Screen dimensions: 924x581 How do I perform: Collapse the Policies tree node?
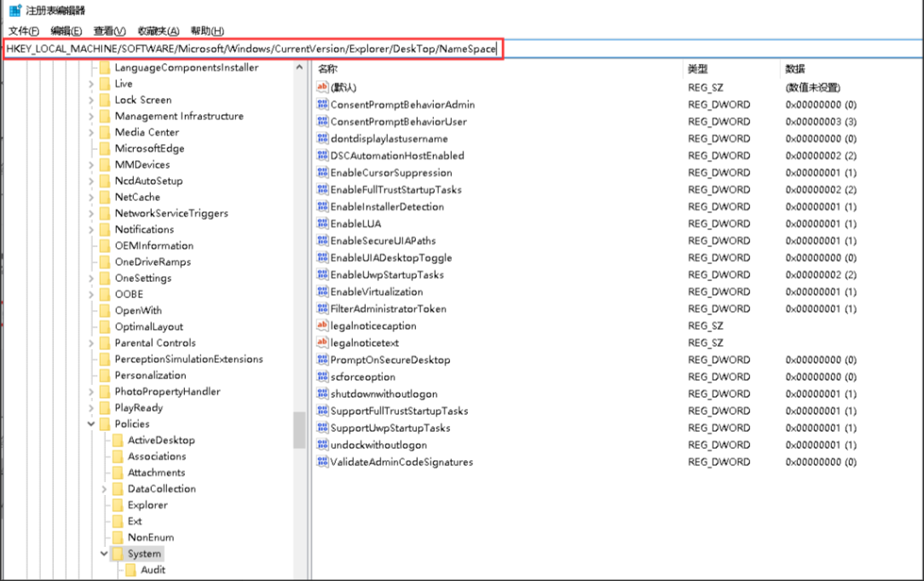[x=91, y=424]
